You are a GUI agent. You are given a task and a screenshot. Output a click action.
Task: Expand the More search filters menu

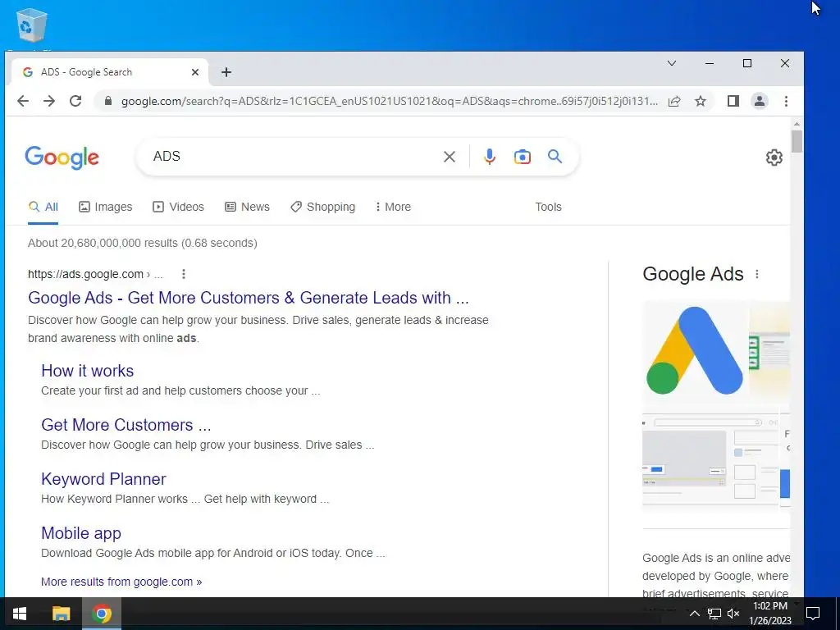click(x=393, y=207)
